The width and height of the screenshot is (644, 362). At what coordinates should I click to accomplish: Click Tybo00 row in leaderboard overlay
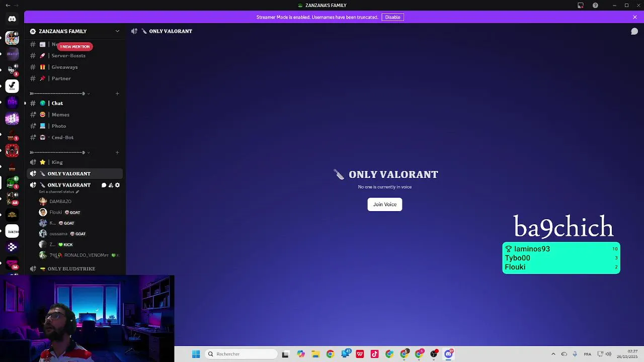pyautogui.click(x=561, y=258)
